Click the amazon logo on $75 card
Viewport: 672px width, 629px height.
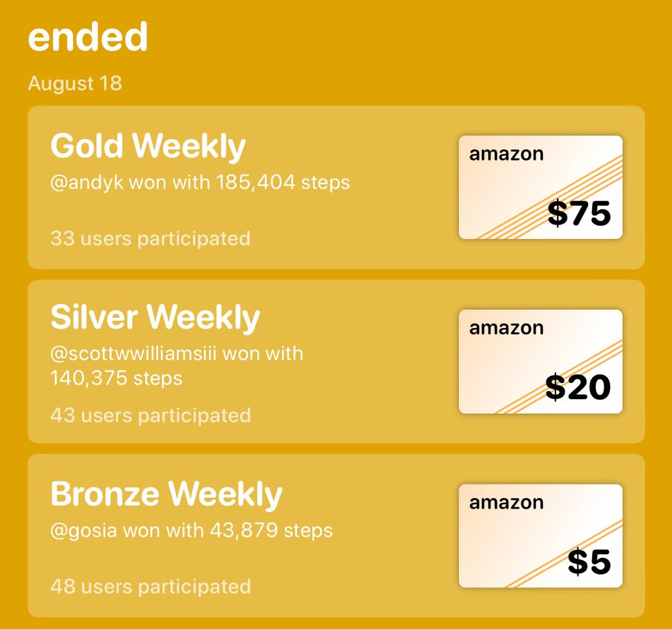coord(506,154)
